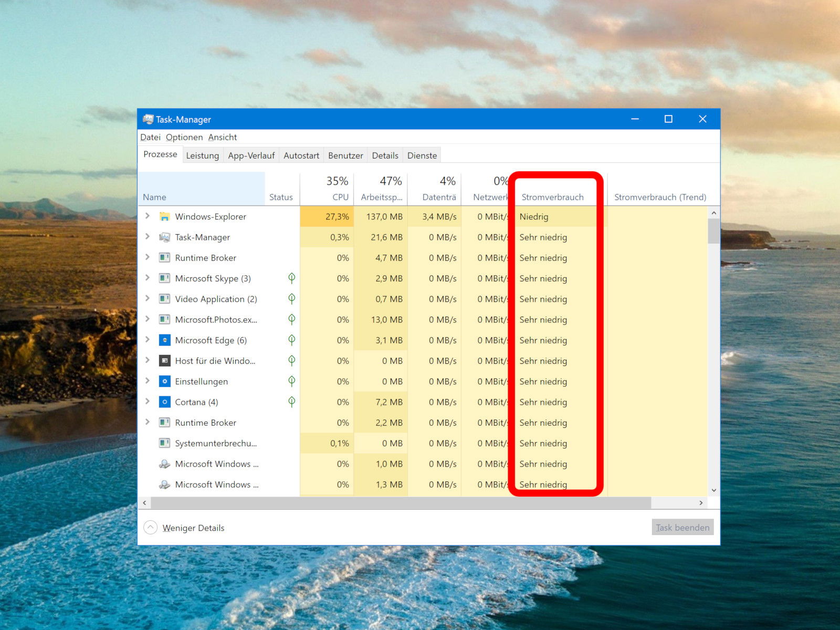
Task: Expand the Task-Manager process group
Action: pyautogui.click(x=148, y=237)
